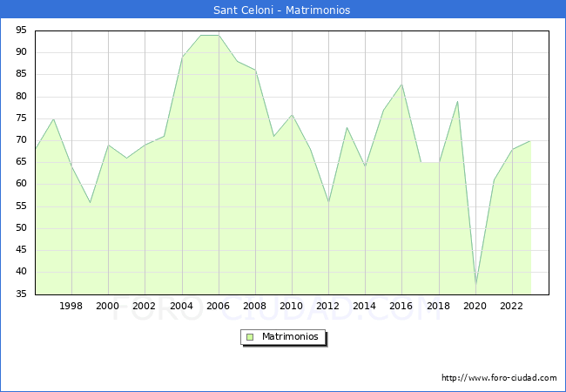
Task: Click the 2010 local peak on the line
Action: point(292,115)
